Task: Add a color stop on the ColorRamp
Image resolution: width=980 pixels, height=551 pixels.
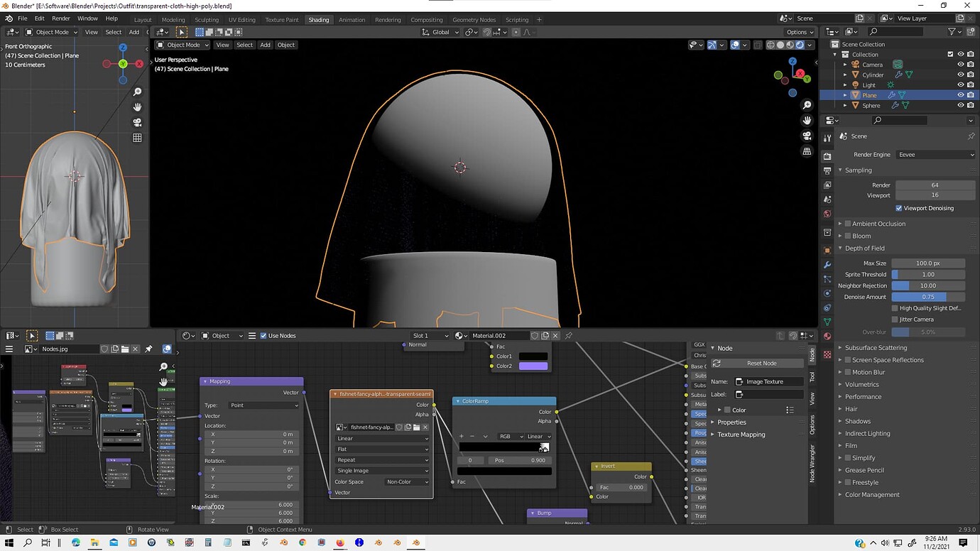Action: [x=461, y=437]
